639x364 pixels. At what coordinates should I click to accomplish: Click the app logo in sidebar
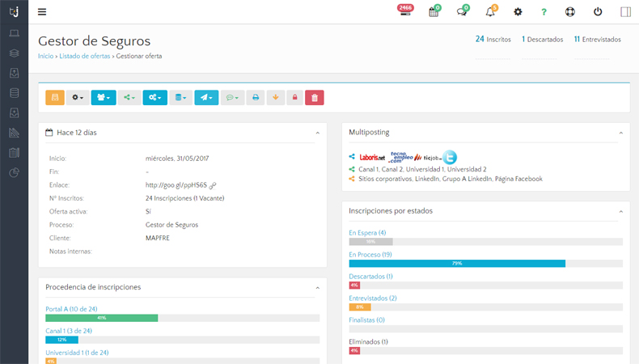pyautogui.click(x=15, y=11)
